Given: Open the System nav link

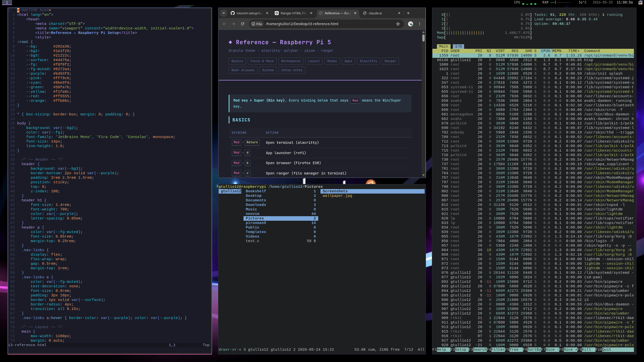Looking at the screenshot, I should pyautogui.click(x=268, y=70).
